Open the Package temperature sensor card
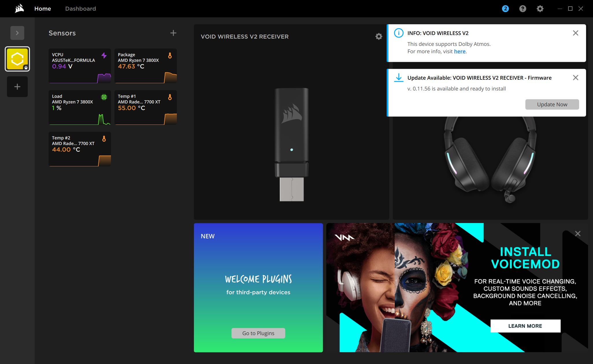This screenshot has width=593, height=364. pos(146,66)
